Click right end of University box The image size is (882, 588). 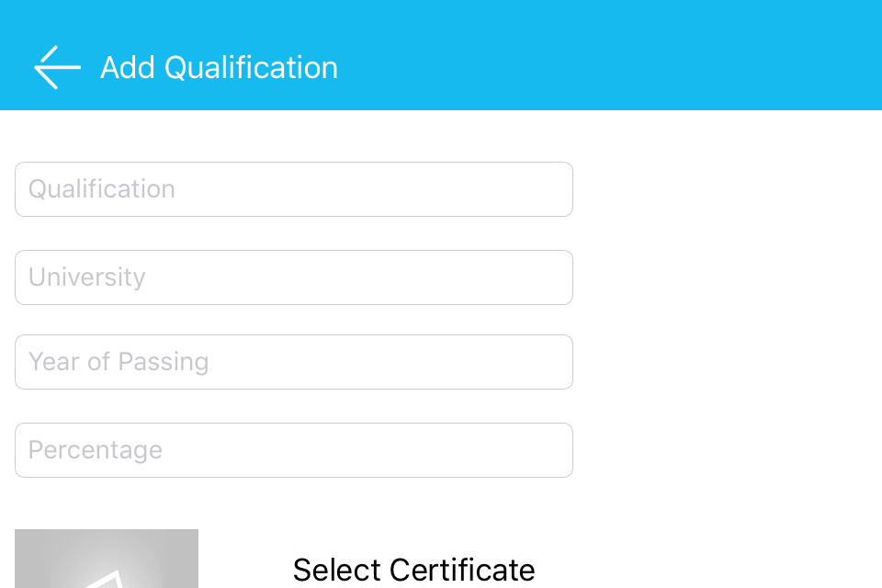(551, 277)
